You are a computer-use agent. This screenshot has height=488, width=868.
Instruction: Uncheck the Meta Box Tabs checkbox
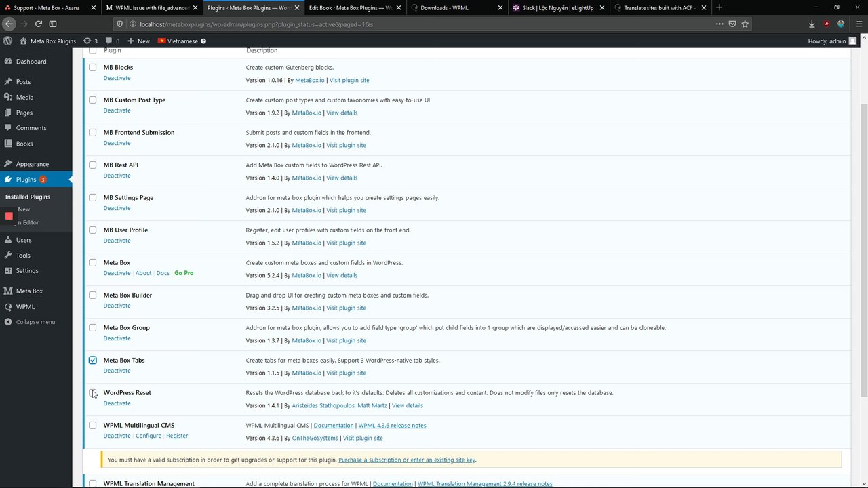93,360
